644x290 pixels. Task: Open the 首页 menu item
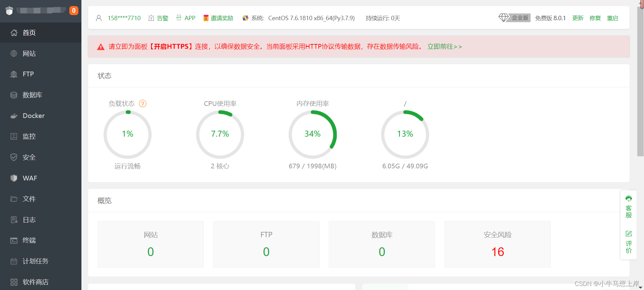[41, 33]
